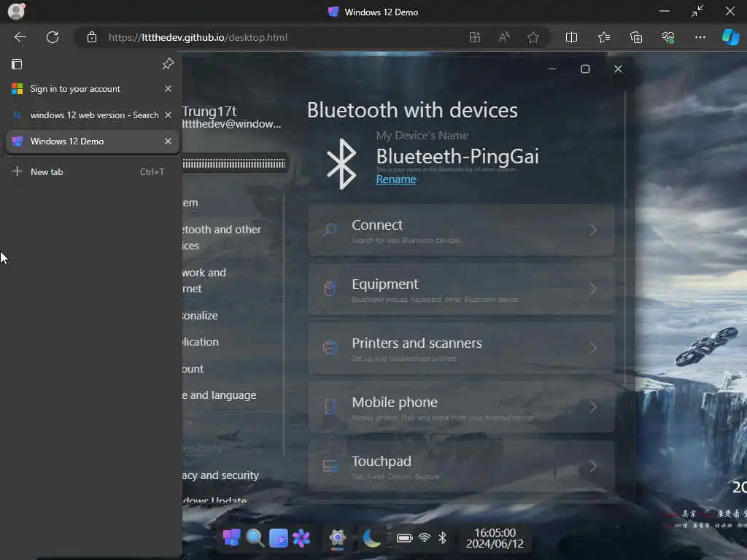Expand chevron on the Equipment row
This screenshot has height=560, width=747.
593,289
